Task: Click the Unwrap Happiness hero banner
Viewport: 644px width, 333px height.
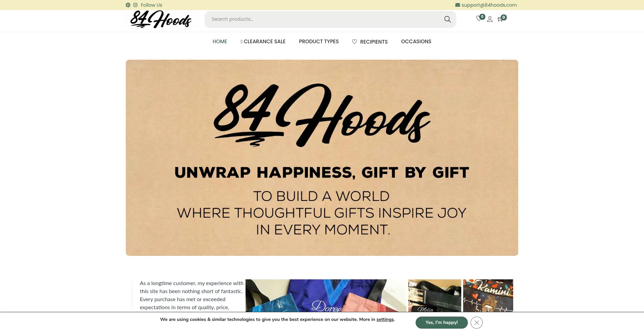Action: pos(322,158)
